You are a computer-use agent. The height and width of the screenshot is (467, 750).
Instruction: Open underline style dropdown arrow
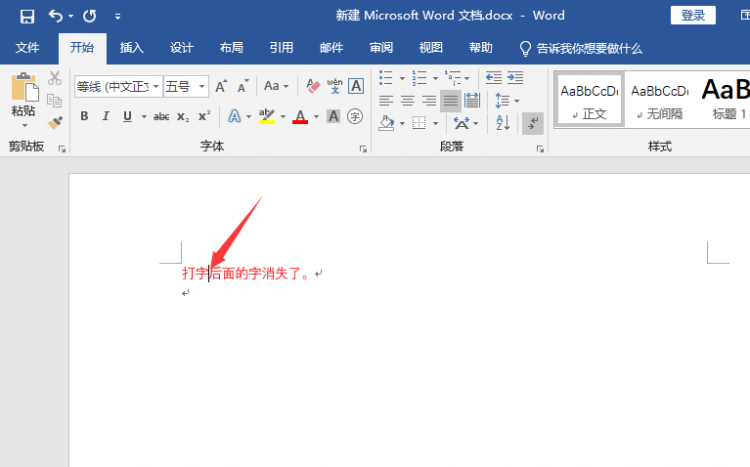(x=144, y=116)
